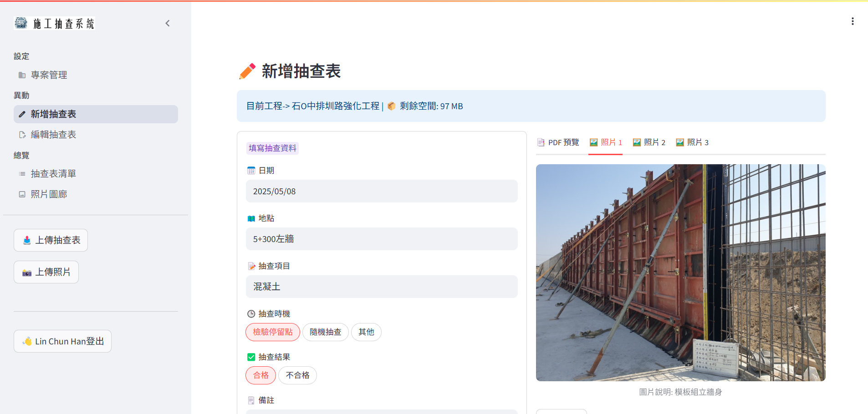Click the memo icon beside 抽查項目
The image size is (868, 414).
point(251,266)
